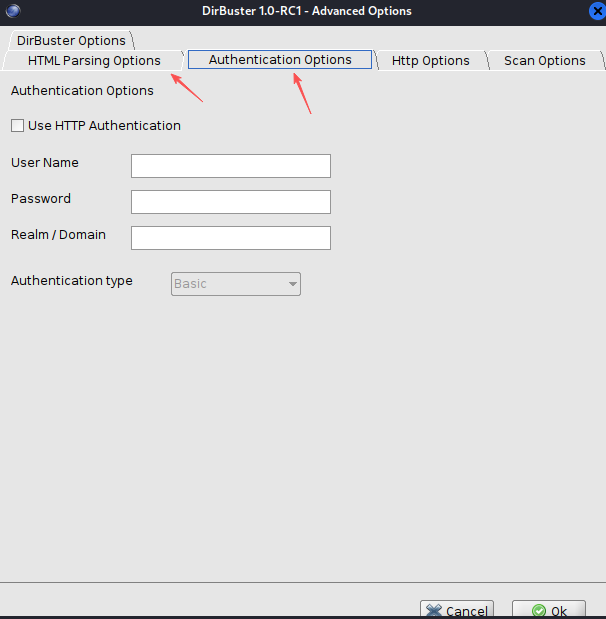Select the Authentication Options tab

click(280, 59)
